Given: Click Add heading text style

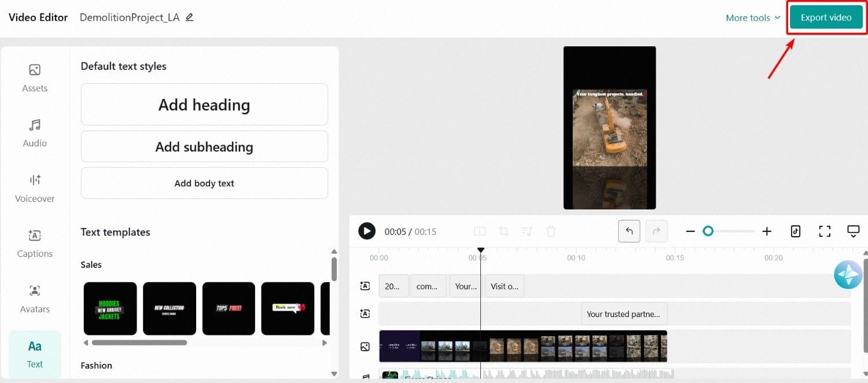Looking at the screenshot, I should coord(204,105).
